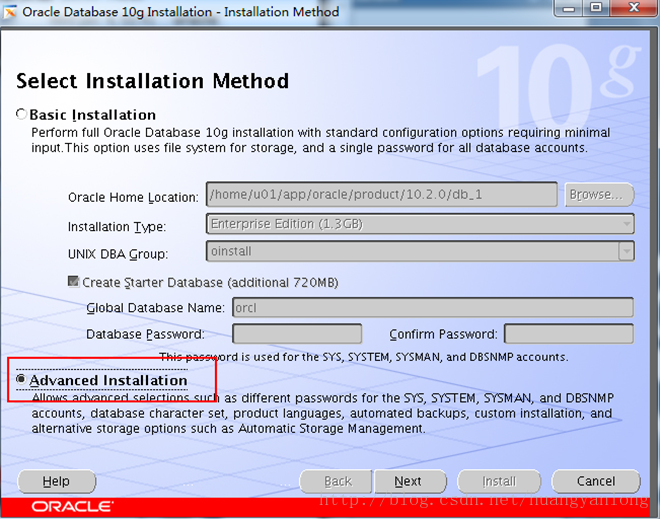Click the 'Global Database Name:' label
Screen dimensions: 660x519
(155, 308)
